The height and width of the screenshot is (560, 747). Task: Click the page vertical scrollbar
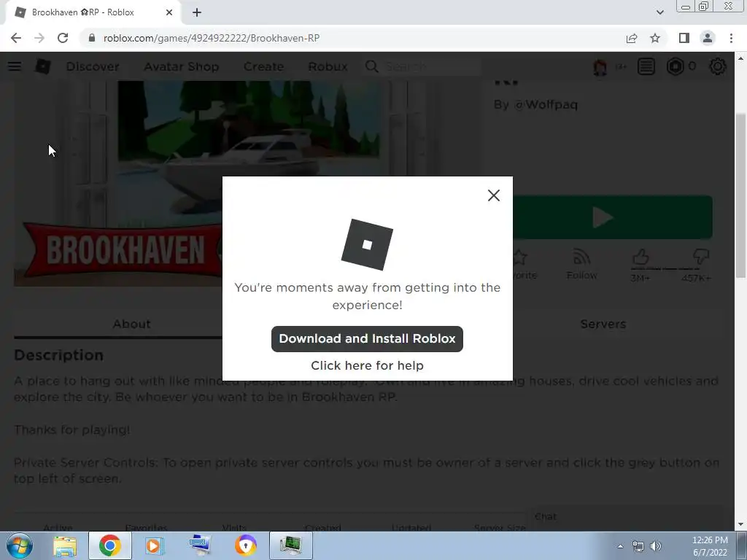(740, 195)
